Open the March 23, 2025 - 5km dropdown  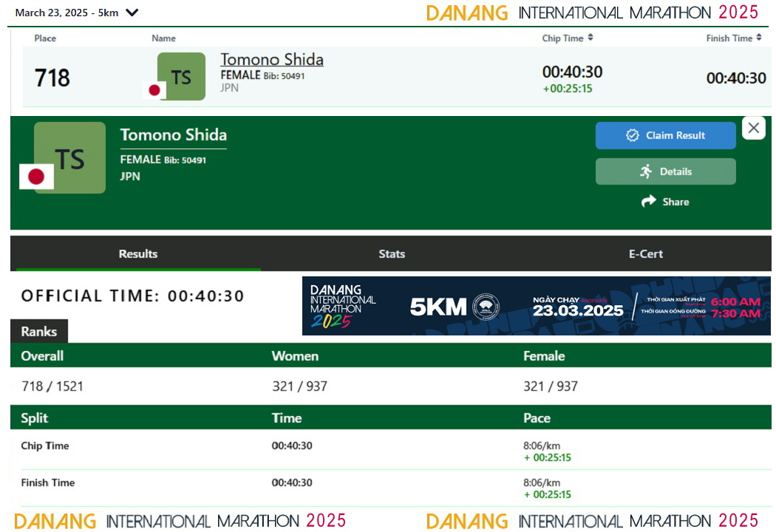[x=77, y=13]
